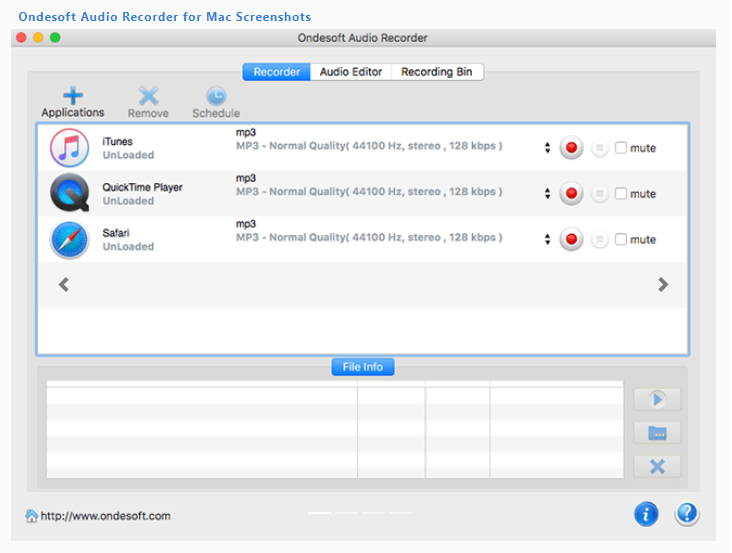The image size is (732, 553).
Task: Mute iTunes checkbox
Action: [x=620, y=148]
